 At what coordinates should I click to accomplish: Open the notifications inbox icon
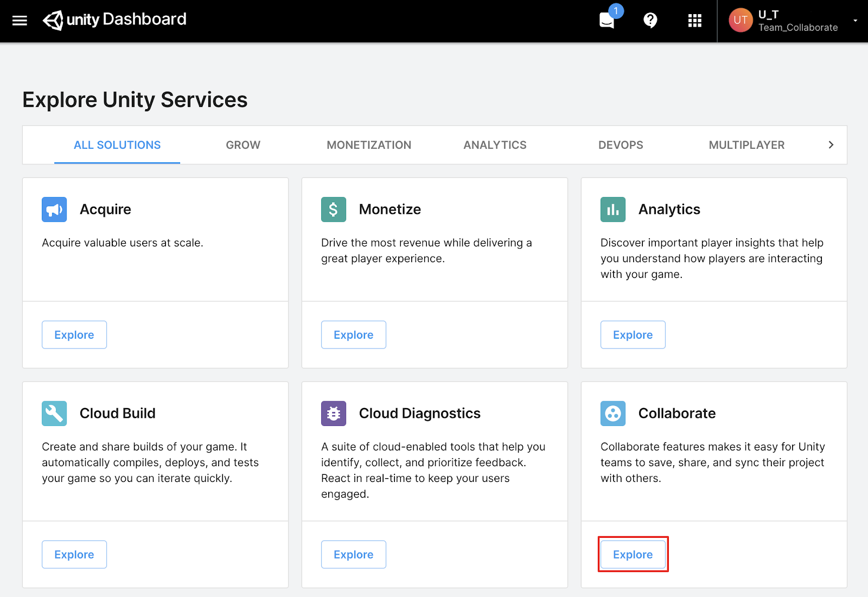coord(607,21)
